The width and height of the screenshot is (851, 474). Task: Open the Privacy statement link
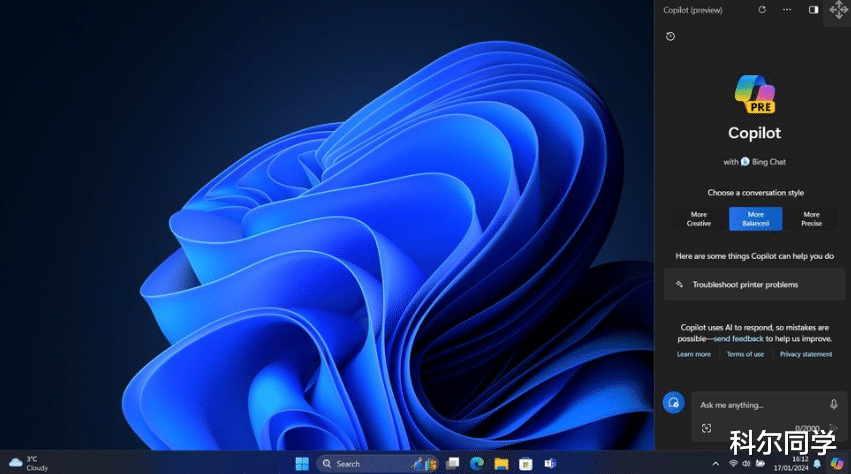pyautogui.click(x=805, y=354)
